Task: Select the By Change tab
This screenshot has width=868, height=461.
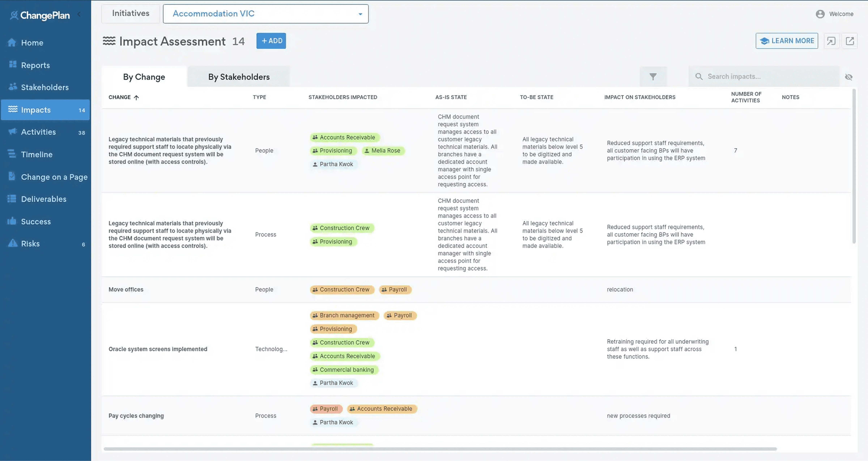Action: coord(144,77)
